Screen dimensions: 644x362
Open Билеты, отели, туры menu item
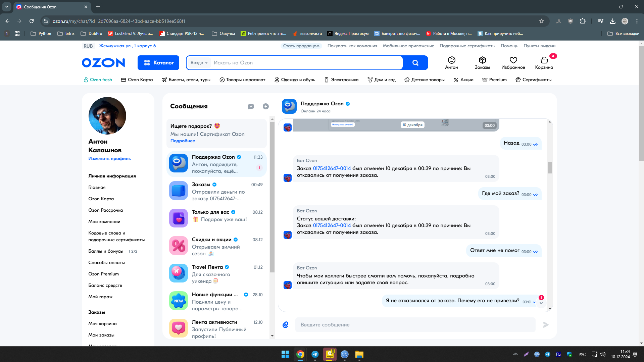click(x=186, y=80)
